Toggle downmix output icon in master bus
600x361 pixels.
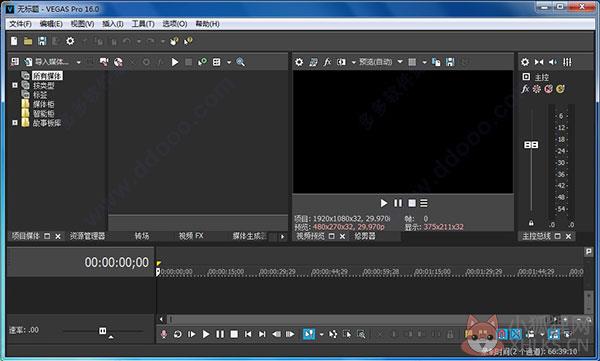pyautogui.click(x=539, y=62)
